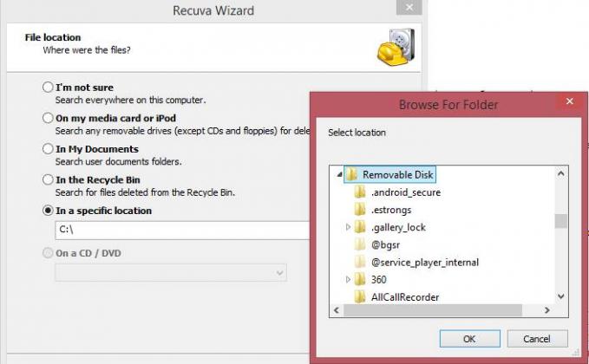
Task: Click the @service_player_internal folder icon
Action: pos(360,262)
